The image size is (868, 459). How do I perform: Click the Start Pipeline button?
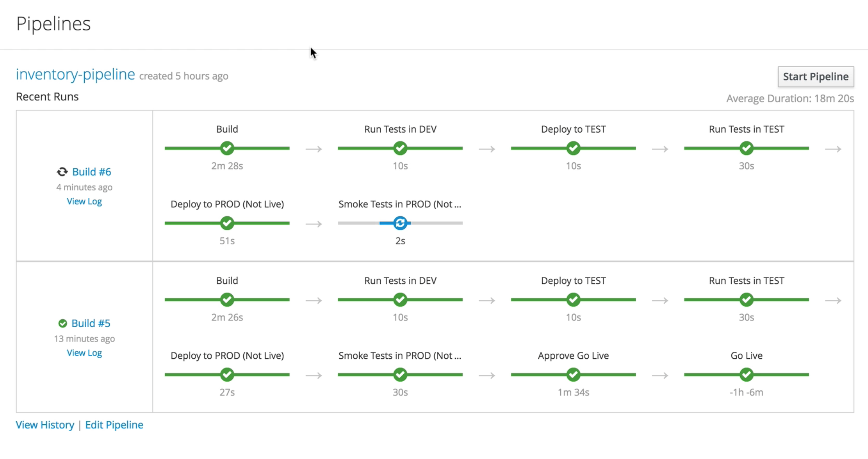816,76
